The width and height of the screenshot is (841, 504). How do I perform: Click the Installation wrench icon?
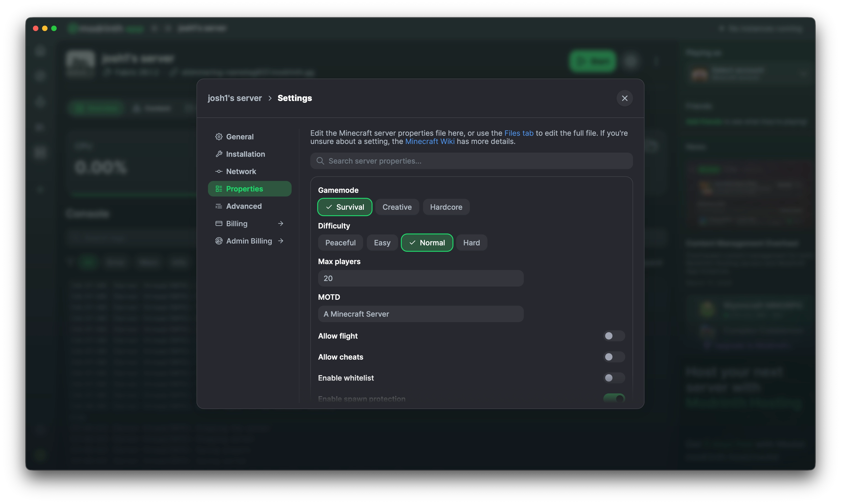219,154
